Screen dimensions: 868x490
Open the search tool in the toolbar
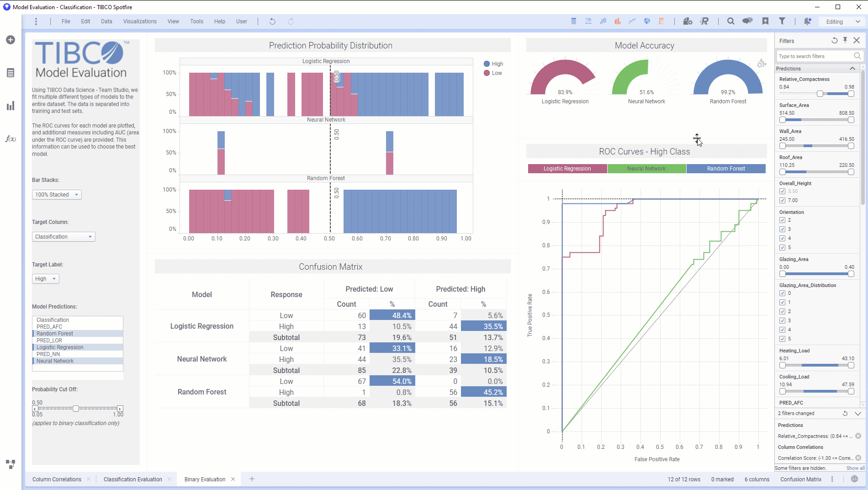(x=730, y=21)
